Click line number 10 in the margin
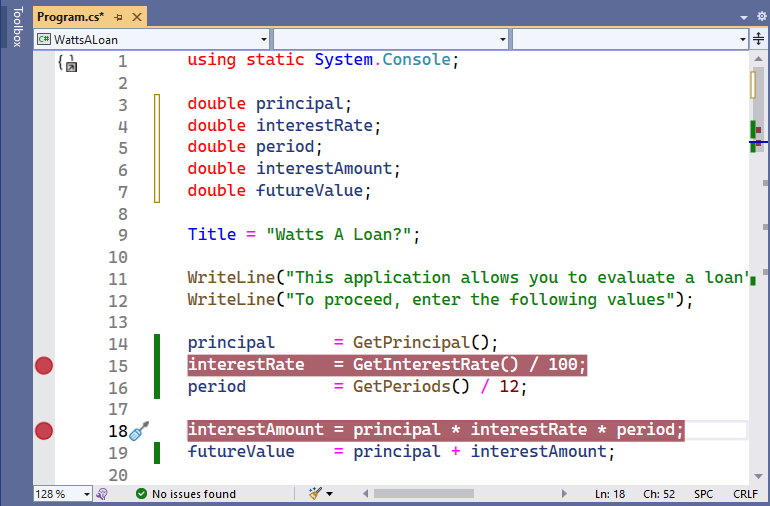 tap(118, 257)
